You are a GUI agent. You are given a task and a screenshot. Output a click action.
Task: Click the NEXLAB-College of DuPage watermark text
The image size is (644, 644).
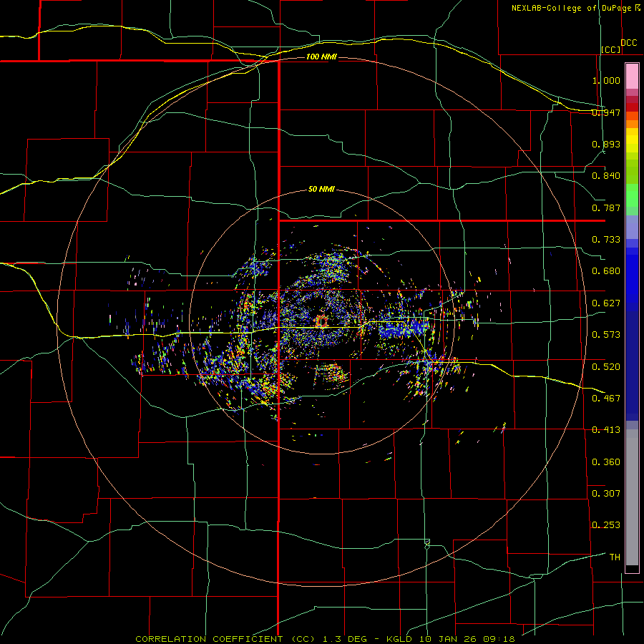575,8
